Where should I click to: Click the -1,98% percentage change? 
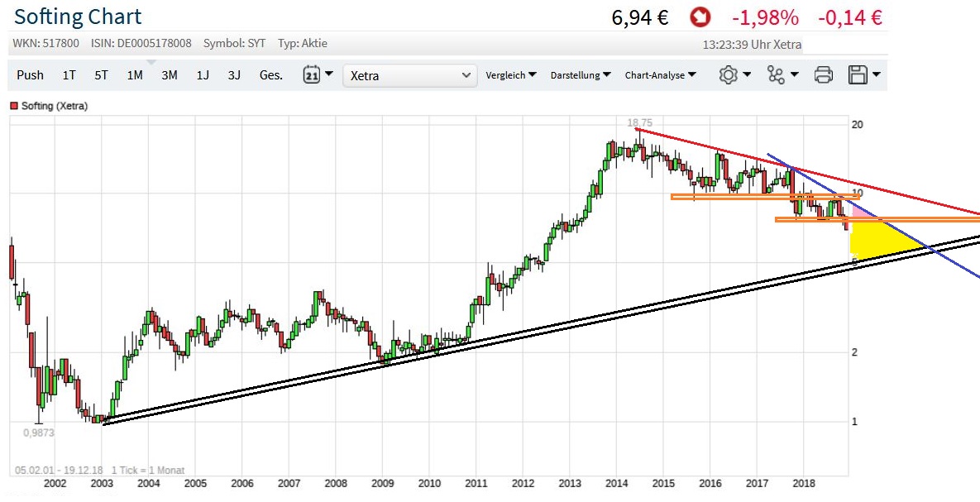pos(765,17)
